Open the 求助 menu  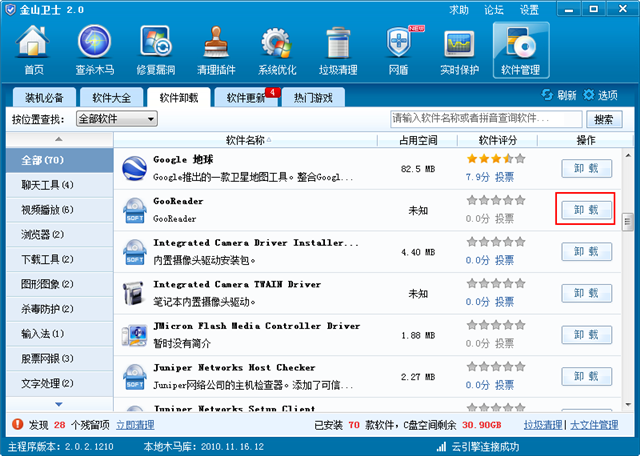point(459,10)
